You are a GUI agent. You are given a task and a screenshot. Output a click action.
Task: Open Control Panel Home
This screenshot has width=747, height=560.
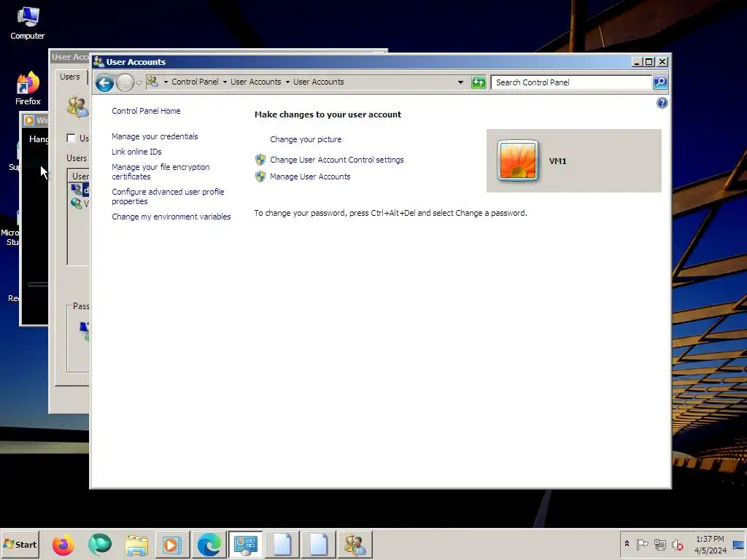click(x=146, y=111)
